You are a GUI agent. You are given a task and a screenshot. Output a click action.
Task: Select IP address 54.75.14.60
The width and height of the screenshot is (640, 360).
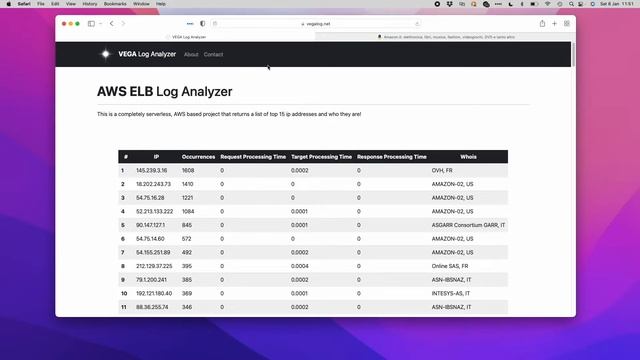(150, 239)
